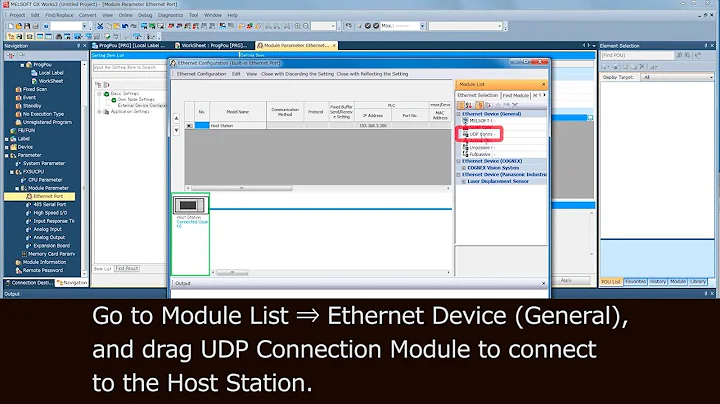The height and width of the screenshot is (404, 720).
Task: Click the Fullpassive Connection Module icon
Action: [x=465, y=154]
